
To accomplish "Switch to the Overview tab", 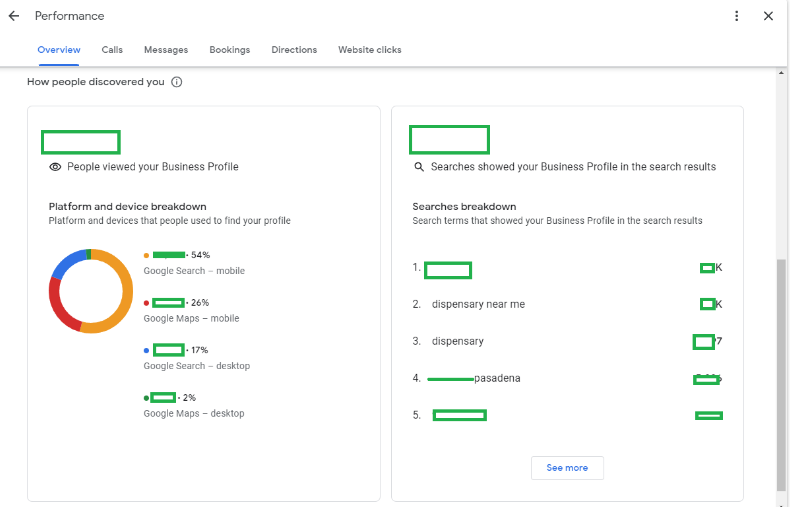I will 59,50.
